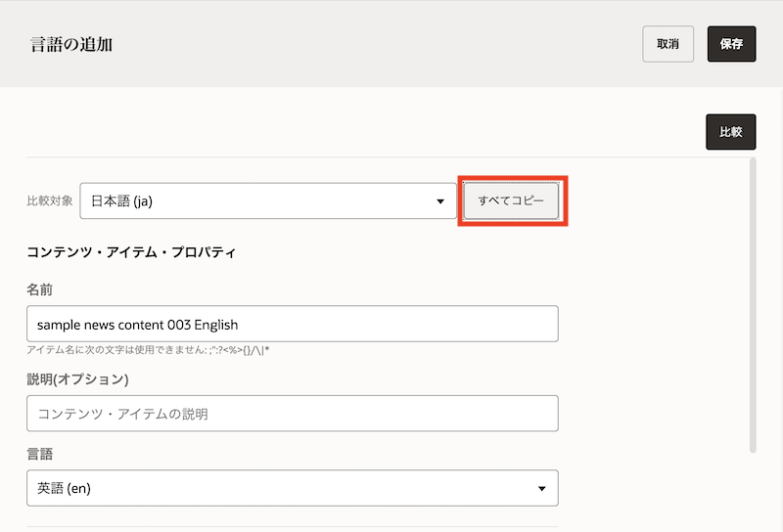Open the 比較対象 dropdown showing 日本語 (ja)
The height and width of the screenshot is (532, 783).
point(267,201)
